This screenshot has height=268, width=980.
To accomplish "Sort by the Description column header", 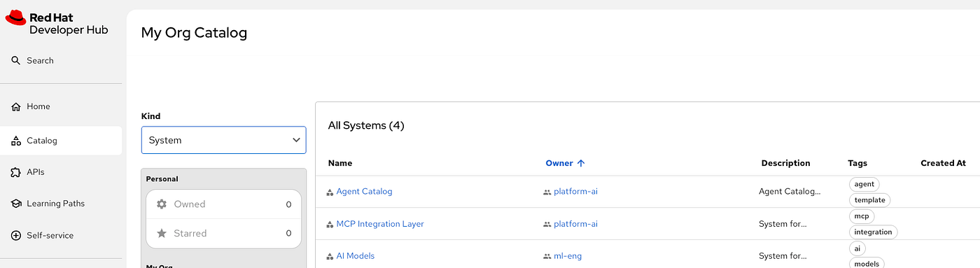I will [x=785, y=163].
